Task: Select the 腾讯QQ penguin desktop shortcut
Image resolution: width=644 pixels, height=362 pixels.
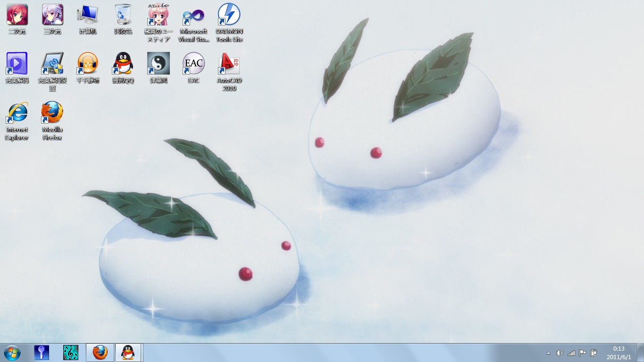Action: pos(123,68)
